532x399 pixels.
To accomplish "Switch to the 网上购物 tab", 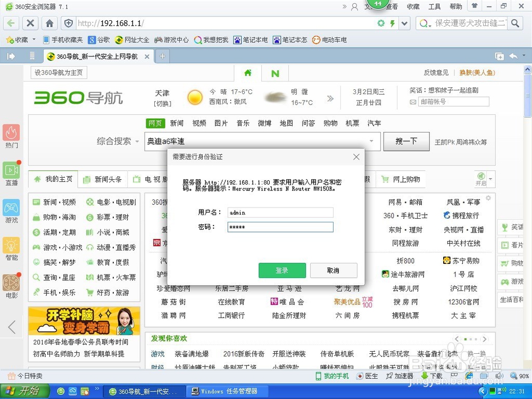I will (x=401, y=179).
